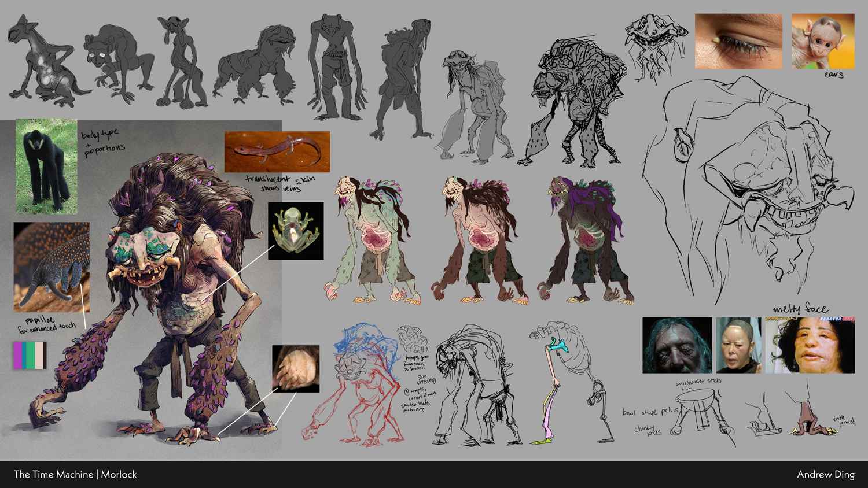Viewport: 868px width, 488px height.
Task: Select the gecko foot papillae photo
Action: pyautogui.click(x=52, y=267)
